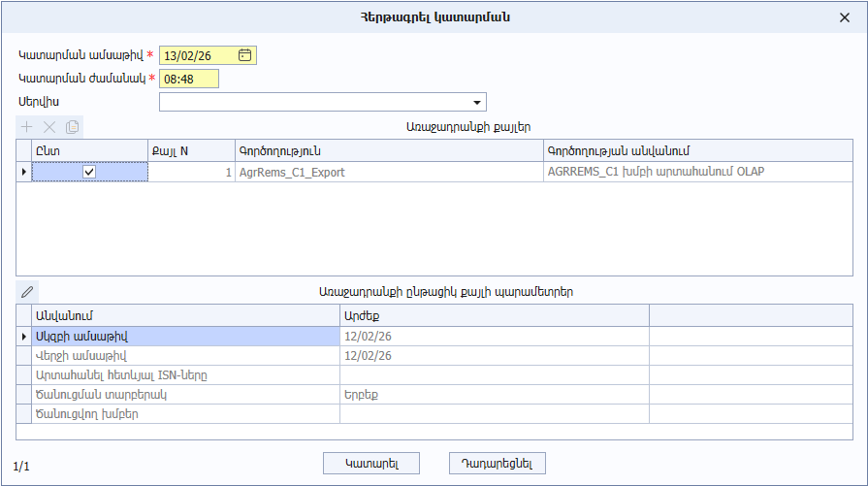Click the Կատարման ժամանակ time field
The width and height of the screenshot is (868, 486).
click(x=189, y=79)
